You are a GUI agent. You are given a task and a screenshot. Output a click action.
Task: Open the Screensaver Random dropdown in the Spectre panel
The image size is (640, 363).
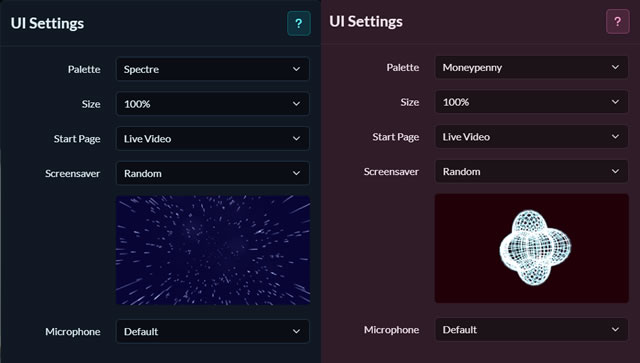point(213,173)
